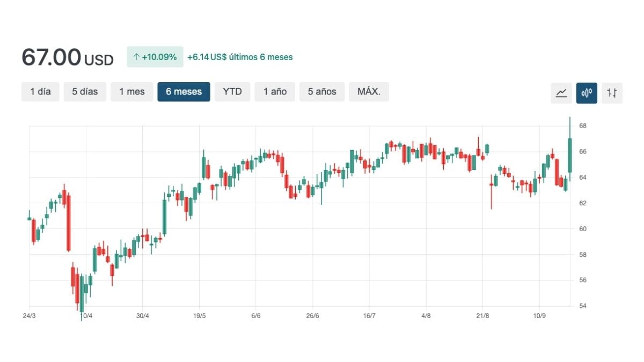Select the candlestick chart type icon

587,93
